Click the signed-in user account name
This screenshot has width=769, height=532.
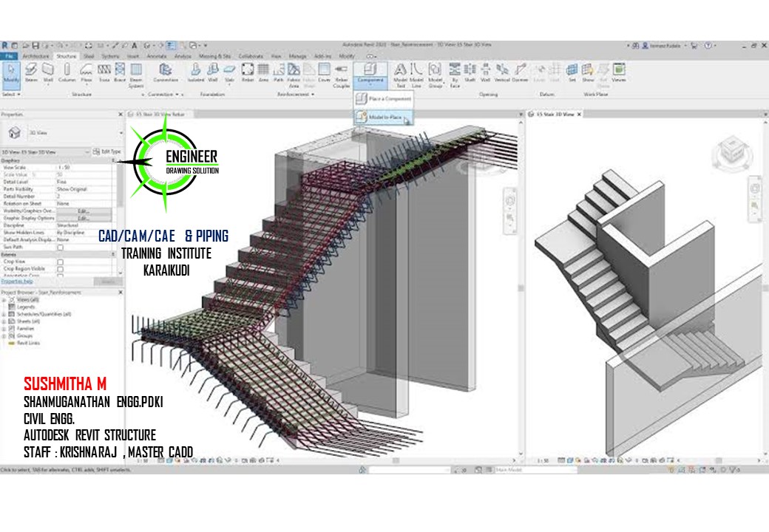click(x=665, y=46)
